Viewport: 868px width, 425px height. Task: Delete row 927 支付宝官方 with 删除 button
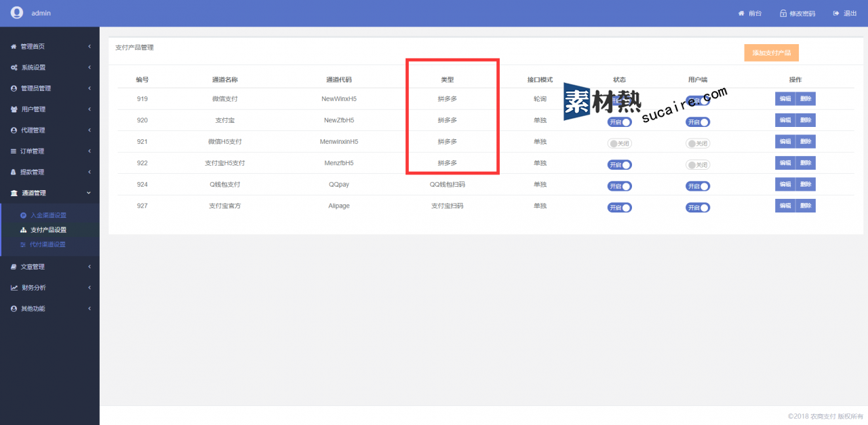[x=806, y=206]
